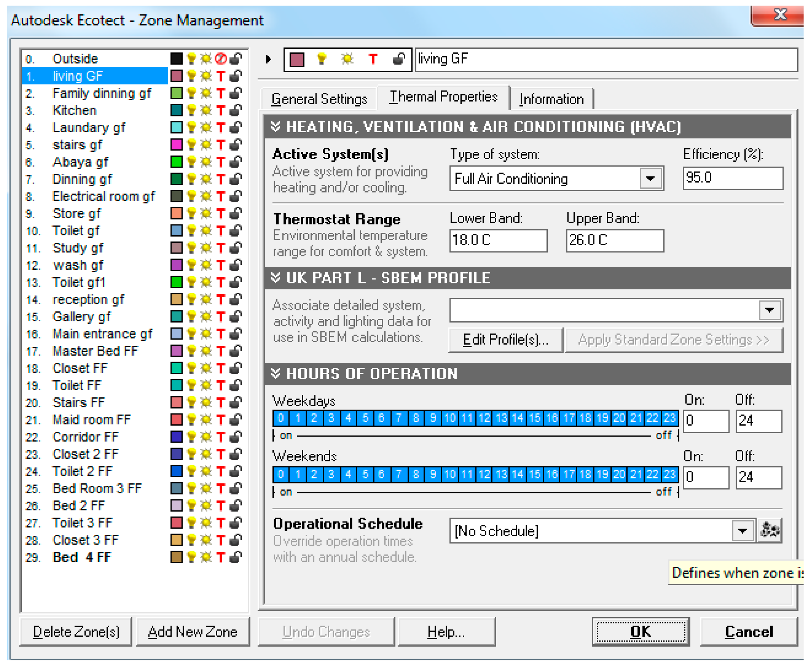The height and width of the screenshot is (667, 812).
Task: Open the schedule editor icon beside No Schedule
Action: (x=769, y=531)
